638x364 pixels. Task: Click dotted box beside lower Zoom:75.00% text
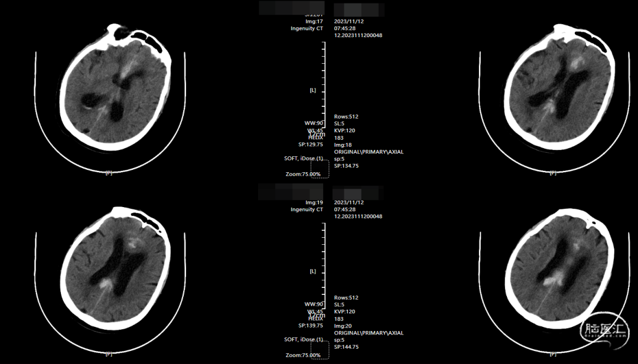[320, 349]
